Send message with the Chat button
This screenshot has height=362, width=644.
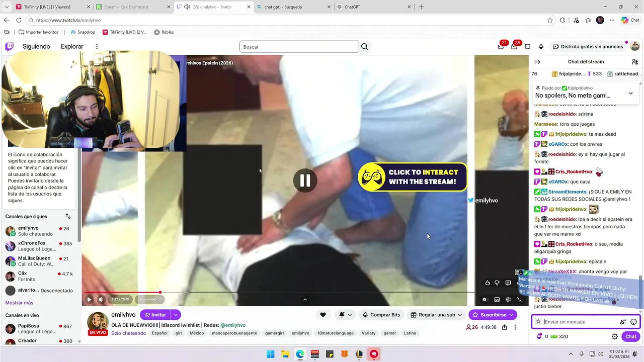(631, 337)
